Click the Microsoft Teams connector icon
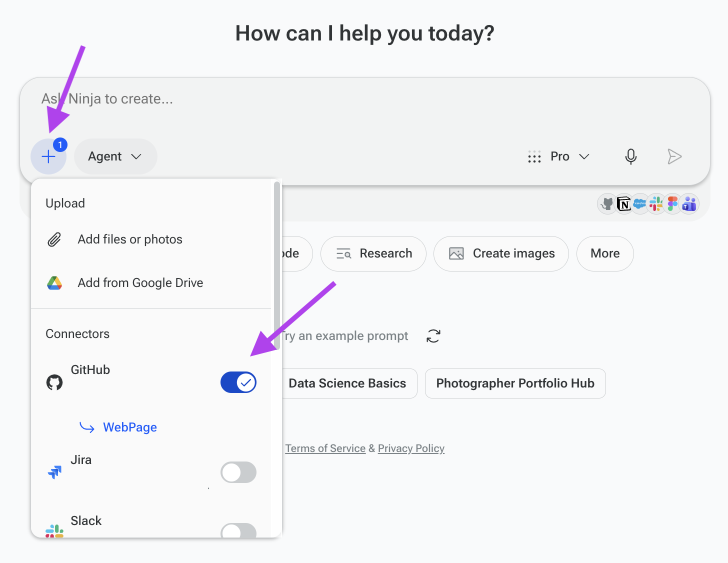This screenshot has height=563, width=728. [689, 204]
